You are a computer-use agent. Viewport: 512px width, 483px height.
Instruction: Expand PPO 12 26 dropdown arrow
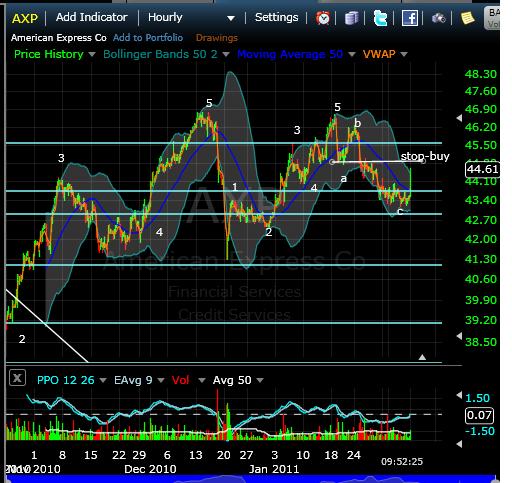tap(103, 380)
